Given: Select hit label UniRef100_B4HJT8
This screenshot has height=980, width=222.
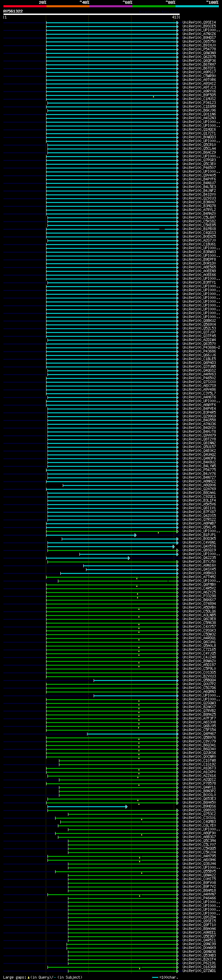Looking at the screenshot, I should [199, 431].
